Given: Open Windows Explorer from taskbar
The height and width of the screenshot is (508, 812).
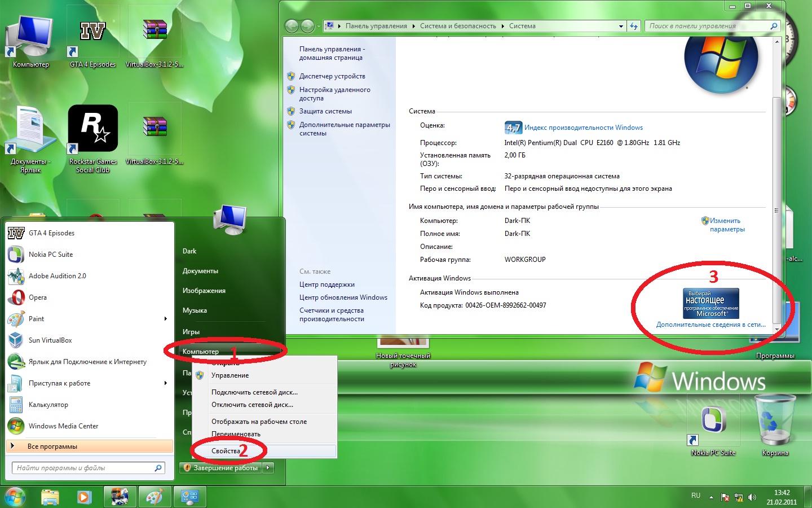Looking at the screenshot, I should (x=50, y=497).
